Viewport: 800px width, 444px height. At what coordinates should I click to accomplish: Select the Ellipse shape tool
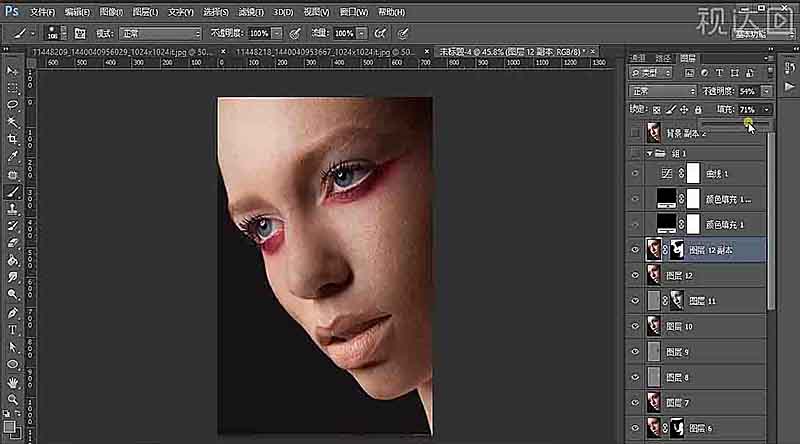pos(12,365)
